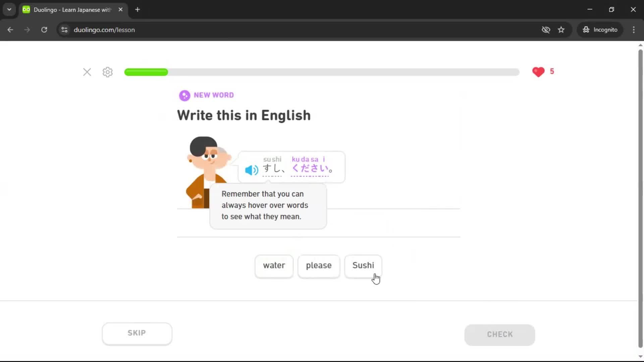
Task: Open Chrome's three-dot menu
Action: (634, 29)
